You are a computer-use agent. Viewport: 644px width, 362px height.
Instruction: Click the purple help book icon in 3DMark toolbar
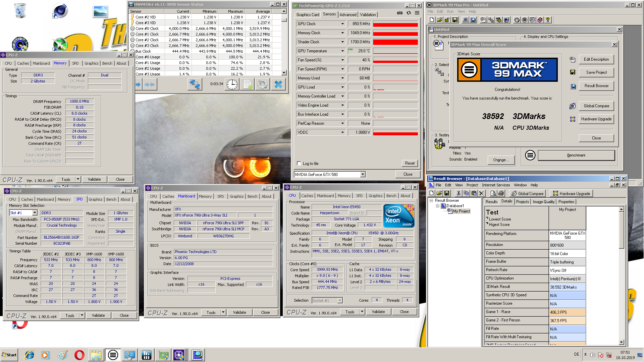(540, 20)
